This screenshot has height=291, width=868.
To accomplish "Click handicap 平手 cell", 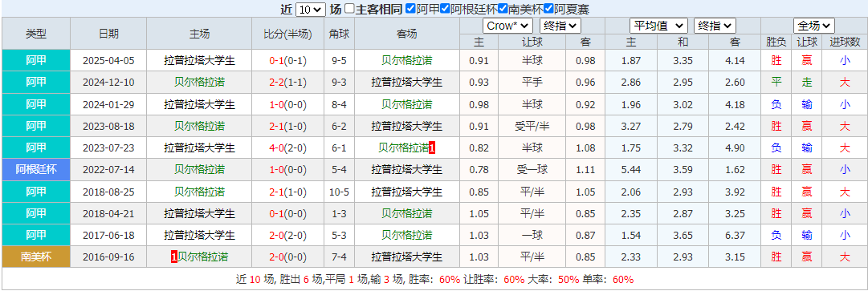I will [x=532, y=83].
